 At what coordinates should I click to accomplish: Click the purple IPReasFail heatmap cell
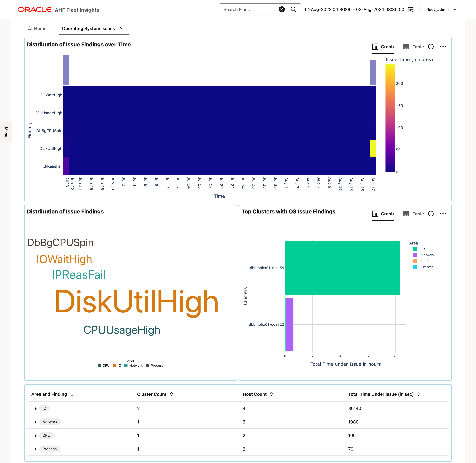point(66,166)
